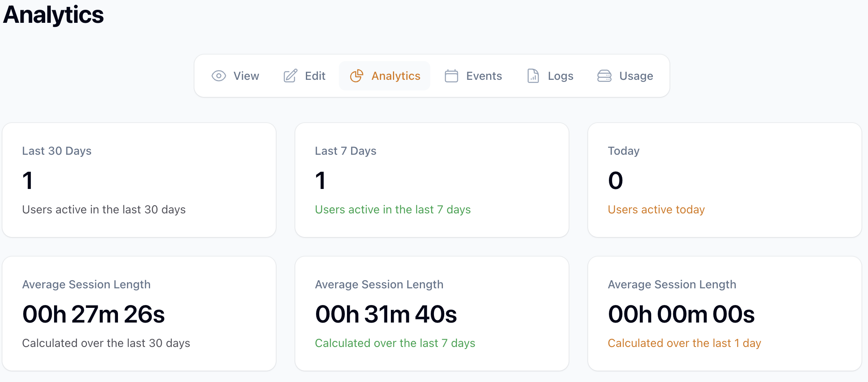Open the Logs tab

pyautogui.click(x=560, y=76)
